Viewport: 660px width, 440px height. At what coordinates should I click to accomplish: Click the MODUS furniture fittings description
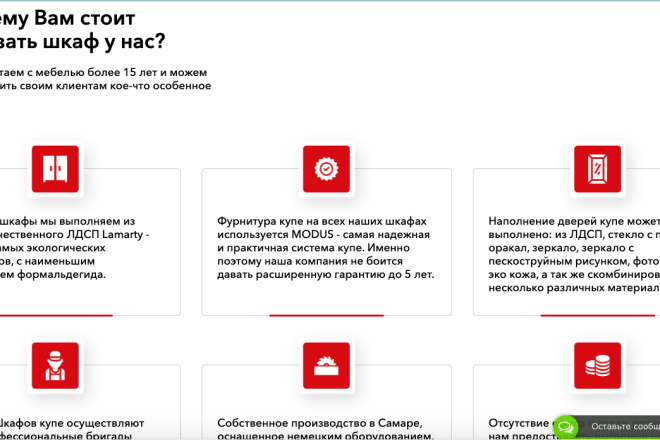pos(325,248)
